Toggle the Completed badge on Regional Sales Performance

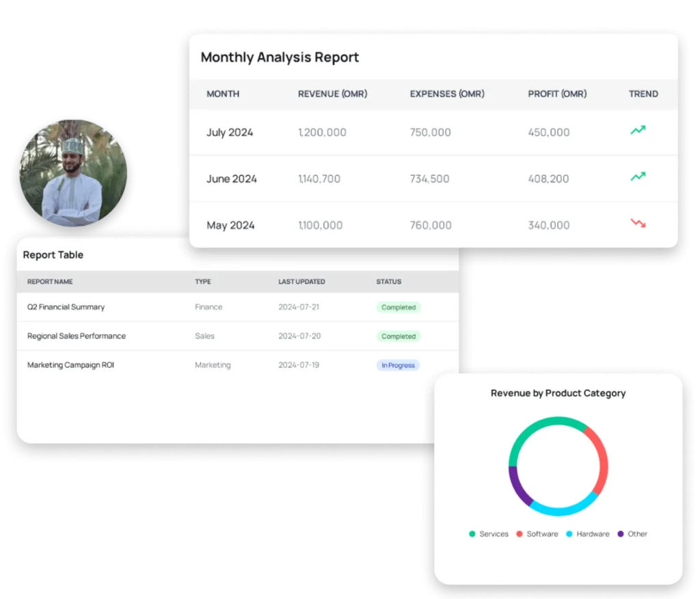398,336
